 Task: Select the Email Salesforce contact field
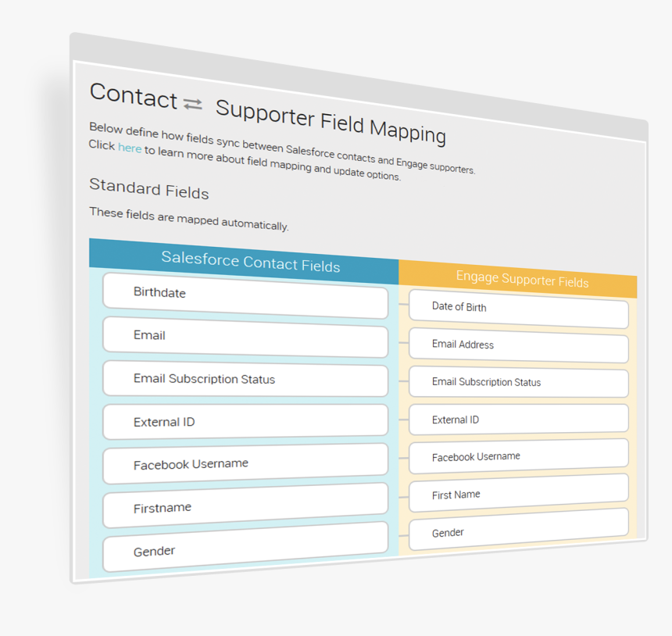click(245, 338)
